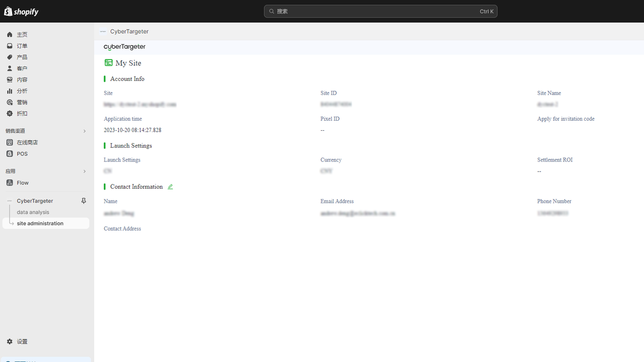Click the 客户 menu label

22,68
